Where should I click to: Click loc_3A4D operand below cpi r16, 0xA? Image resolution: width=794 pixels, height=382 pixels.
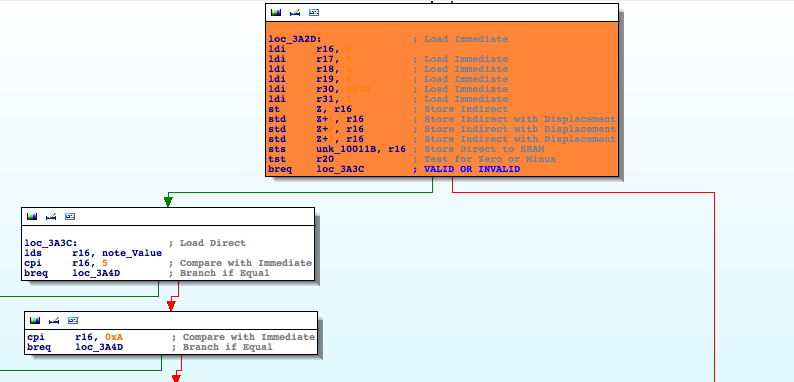pyautogui.click(x=99, y=347)
